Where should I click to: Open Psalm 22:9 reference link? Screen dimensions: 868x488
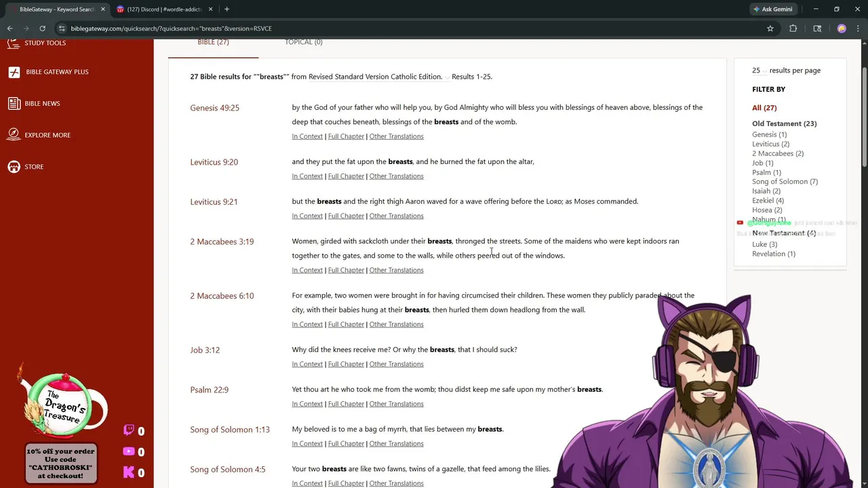209,390
